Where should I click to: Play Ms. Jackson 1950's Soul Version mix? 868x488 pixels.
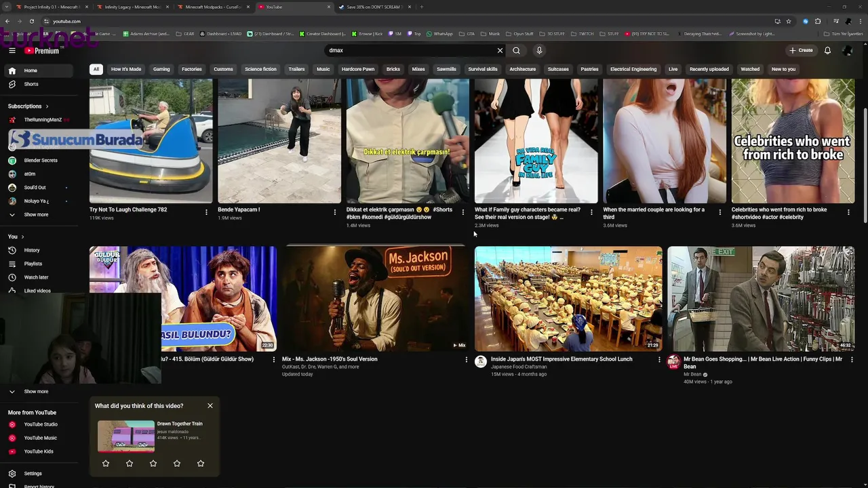(x=375, y=299)
